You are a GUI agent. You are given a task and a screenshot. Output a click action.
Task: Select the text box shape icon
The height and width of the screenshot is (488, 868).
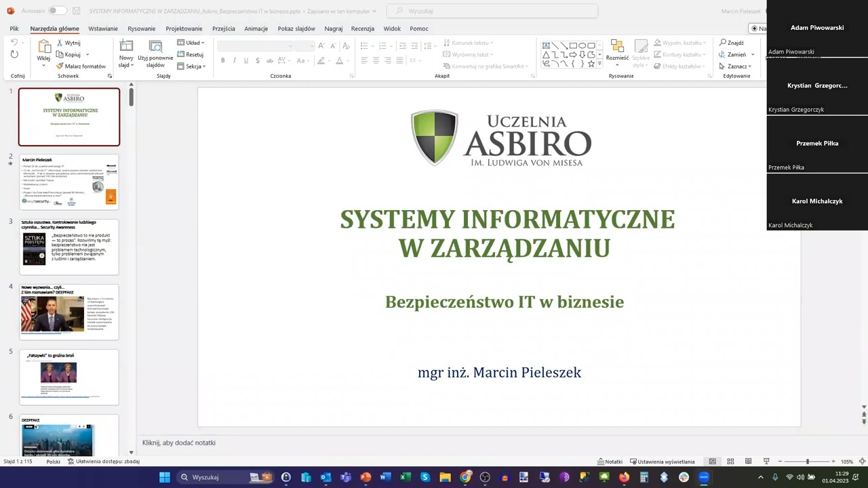click(547, 45)
